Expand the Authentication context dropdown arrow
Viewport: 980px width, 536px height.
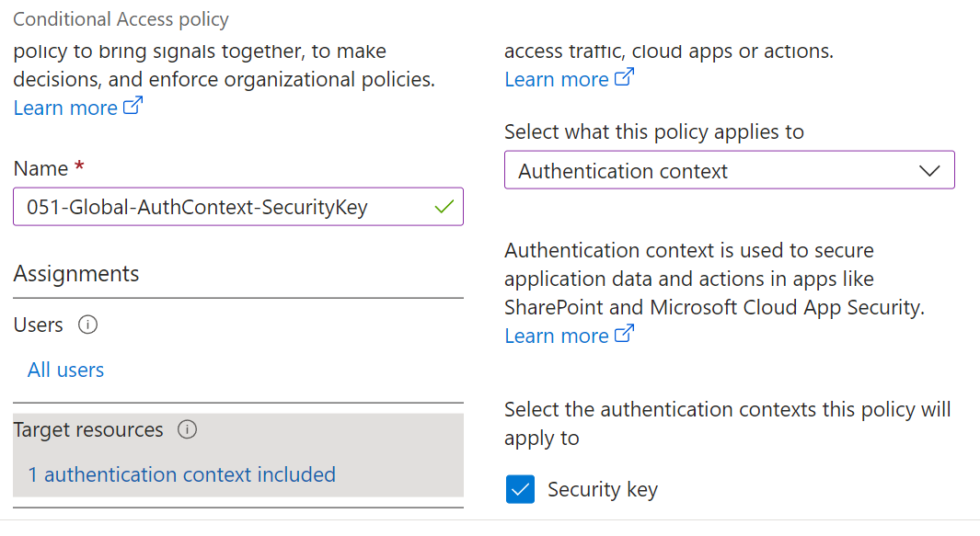click(x=929, y=171)
